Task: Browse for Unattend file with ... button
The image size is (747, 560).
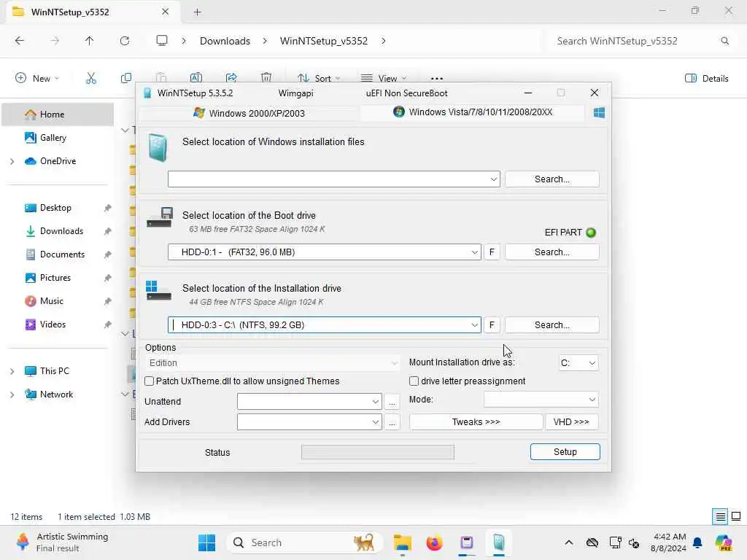Action: pos(392,402)
